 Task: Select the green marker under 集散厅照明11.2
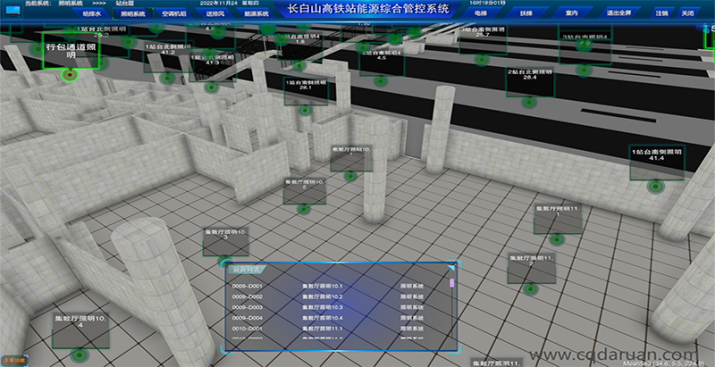tap(530, 289)
